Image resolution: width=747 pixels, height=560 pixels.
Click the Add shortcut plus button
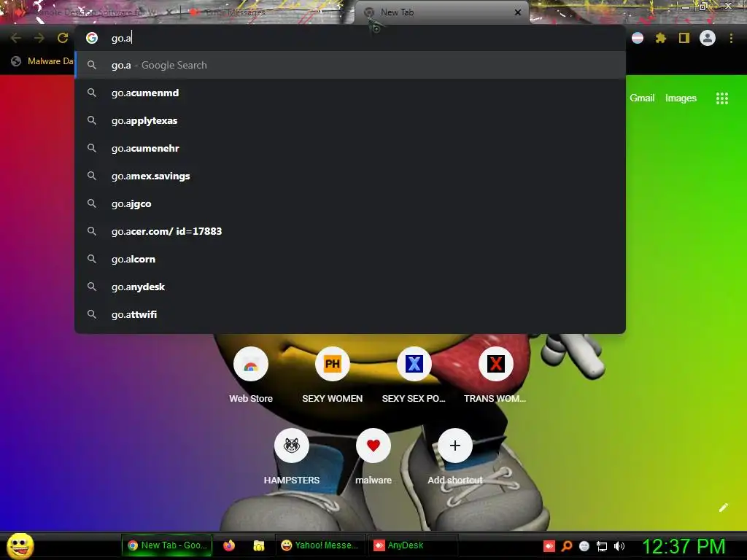455,446
